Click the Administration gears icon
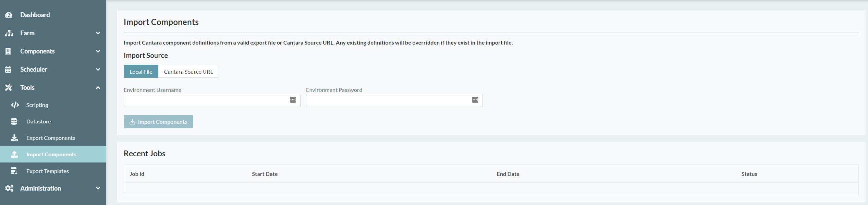The image size is (868, 205). [x=9, y=188]
